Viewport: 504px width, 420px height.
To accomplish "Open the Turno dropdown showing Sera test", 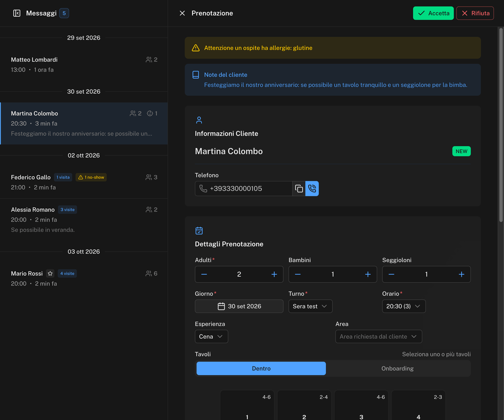I will click(x=310, y=306).
